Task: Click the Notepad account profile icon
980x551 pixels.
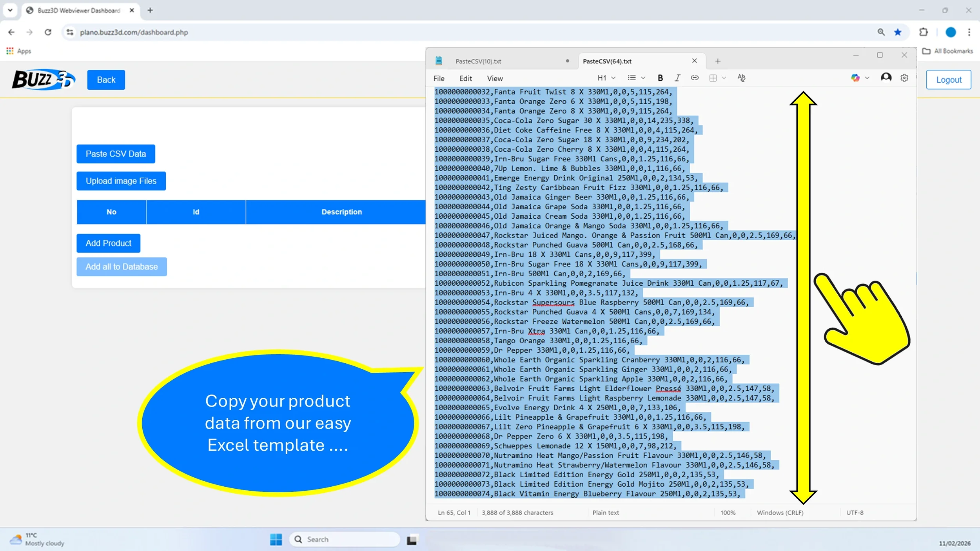Action: (x=886, y=78)
